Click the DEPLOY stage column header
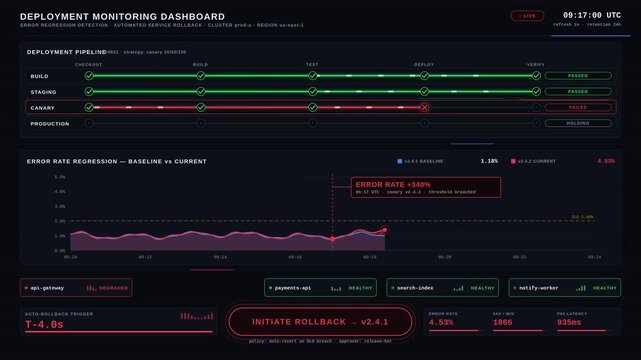Viewport: 641px width, 360px height. tap(424, 65)
